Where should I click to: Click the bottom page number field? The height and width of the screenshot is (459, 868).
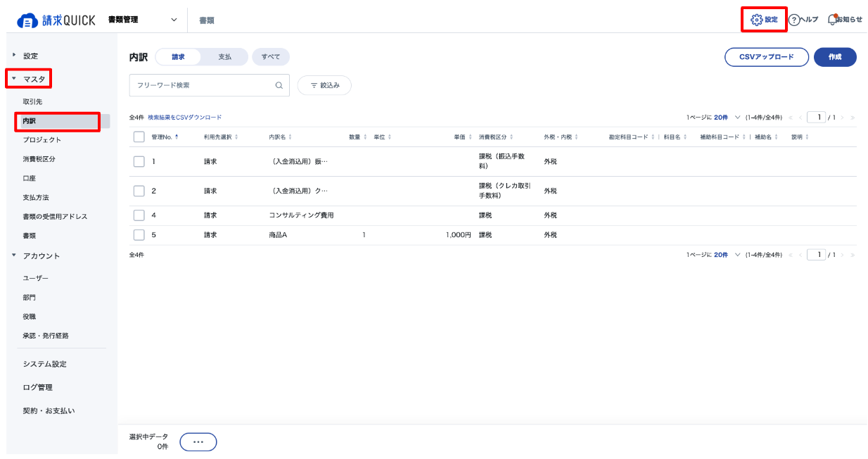[816, 255]
